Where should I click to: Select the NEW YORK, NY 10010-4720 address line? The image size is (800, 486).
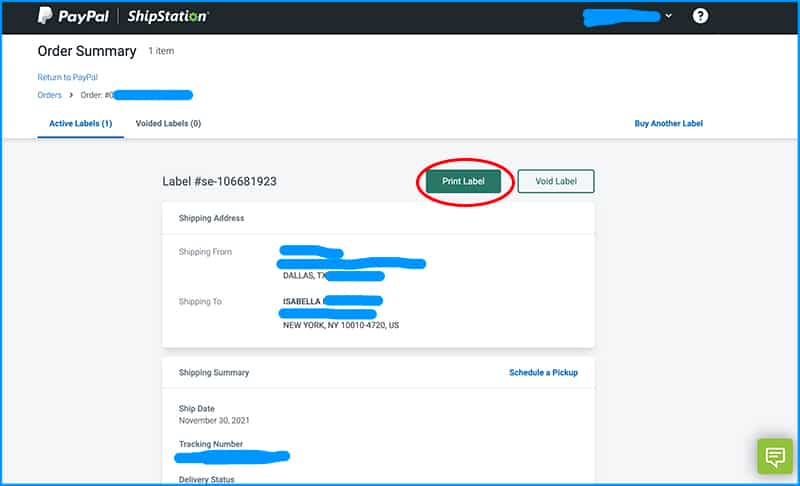341,325
